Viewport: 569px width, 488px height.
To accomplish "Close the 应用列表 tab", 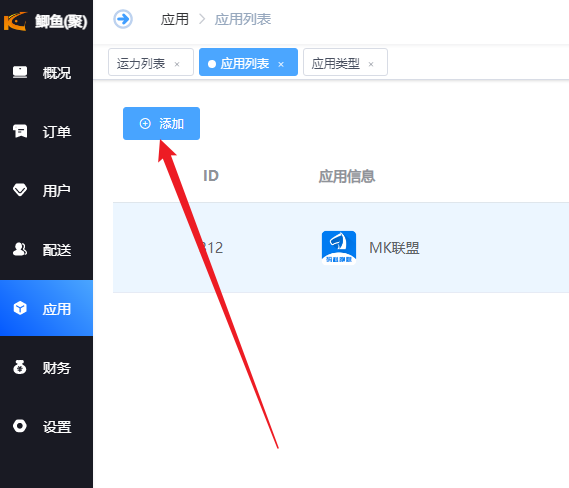I will pyautogui.click(x=281, y=65).
